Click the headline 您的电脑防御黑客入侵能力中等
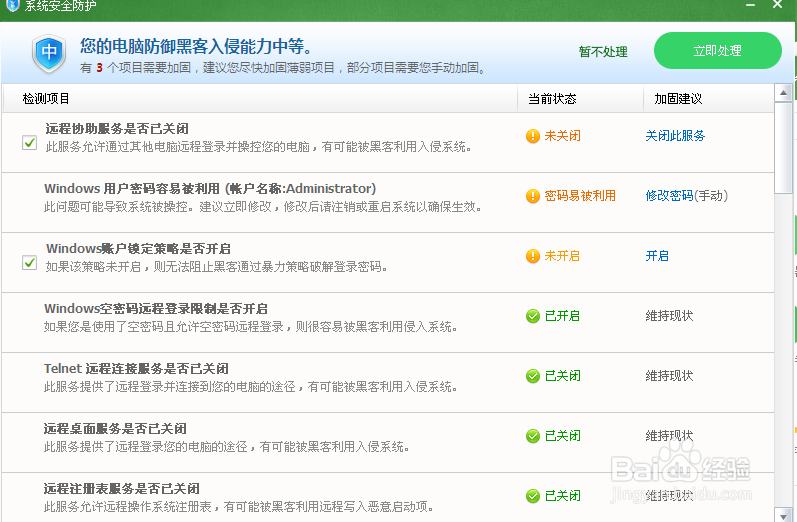797x522 pixels. click(196, 46)
